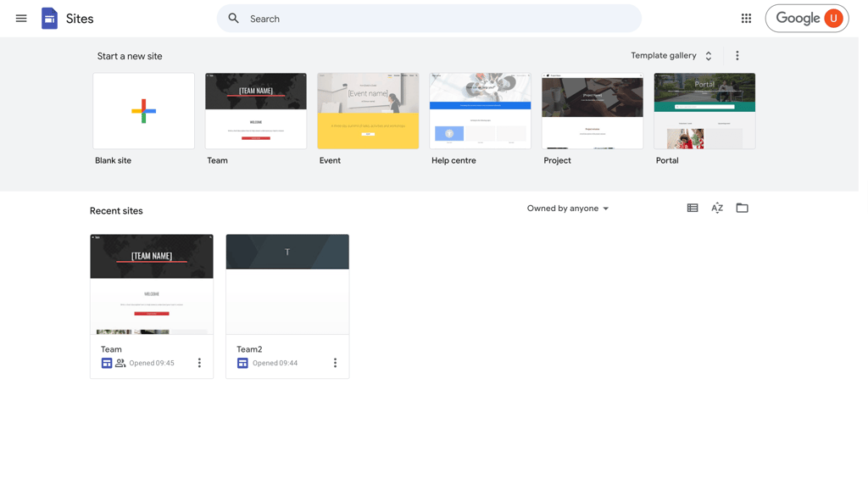868x490 pixels.
Task: Click the site icon beside Team
Action: pos(106,363)
